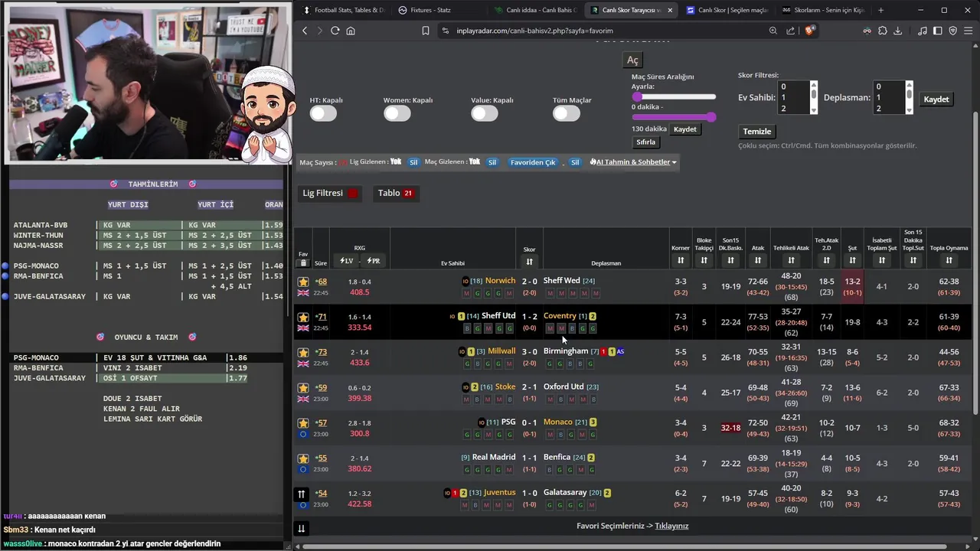Sort by the Korner column arrows
This screenshot has height=551, width=980.
pyautogui.click(x=680, y=261)
